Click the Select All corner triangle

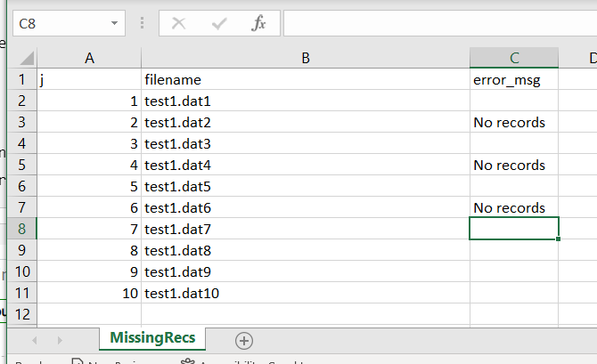pyautogui.click(x=22, y=59)
